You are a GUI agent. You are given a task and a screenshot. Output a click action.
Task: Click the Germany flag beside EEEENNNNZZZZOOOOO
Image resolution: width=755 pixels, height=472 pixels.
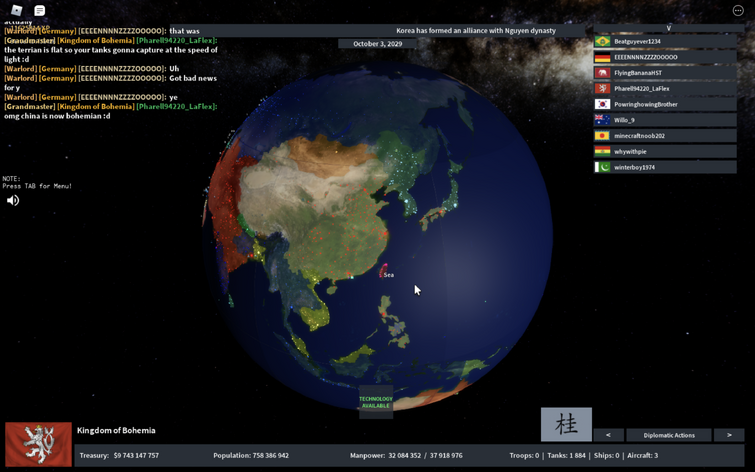pyautogui.click(x=602, y=57)
